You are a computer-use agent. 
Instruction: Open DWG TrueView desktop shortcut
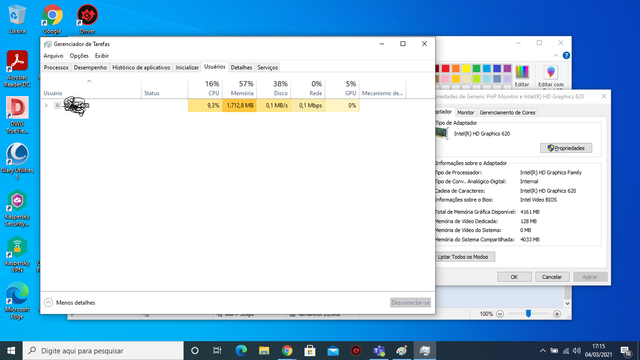(x=17, y=115)
